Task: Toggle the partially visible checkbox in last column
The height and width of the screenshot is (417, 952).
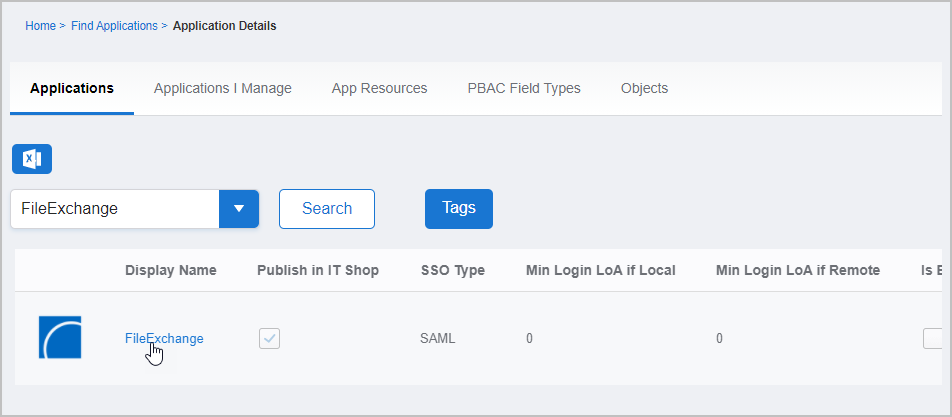Action: (x=932, y=338)
